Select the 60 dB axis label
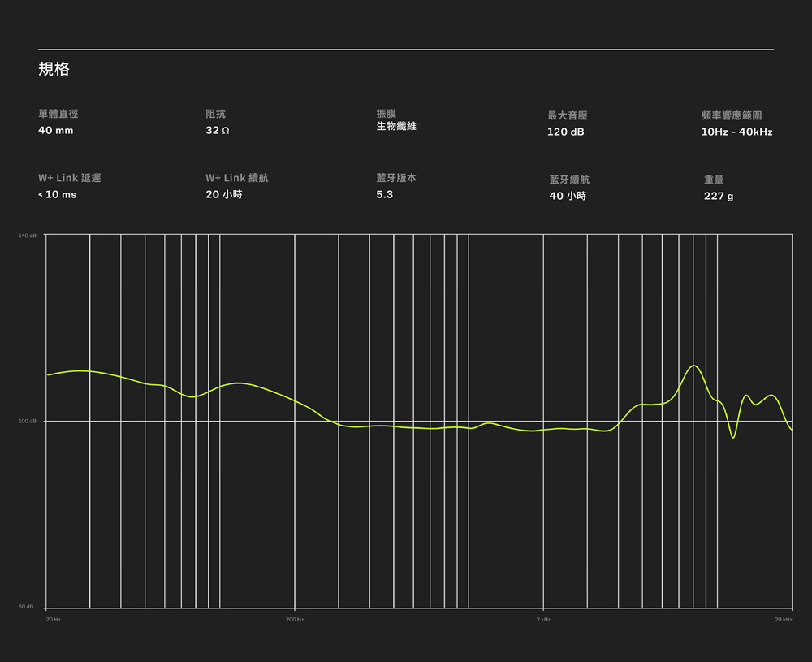Viewport: 812px width, 662px height. 27,607
